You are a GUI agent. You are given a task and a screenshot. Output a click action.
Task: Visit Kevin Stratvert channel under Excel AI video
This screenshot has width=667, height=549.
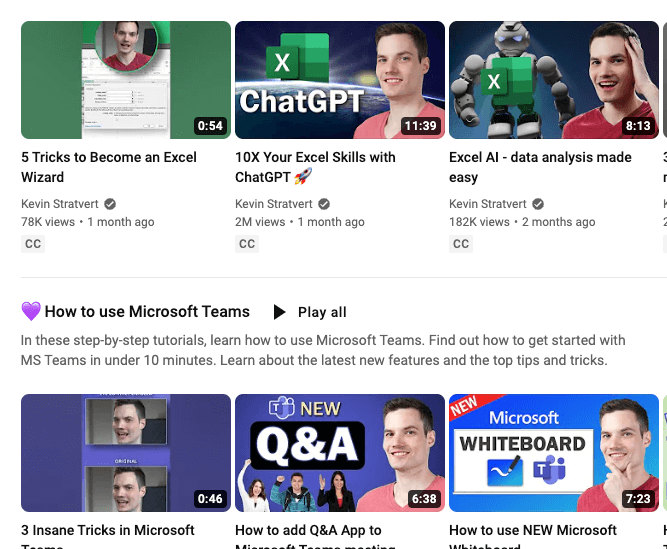point(488,203)
